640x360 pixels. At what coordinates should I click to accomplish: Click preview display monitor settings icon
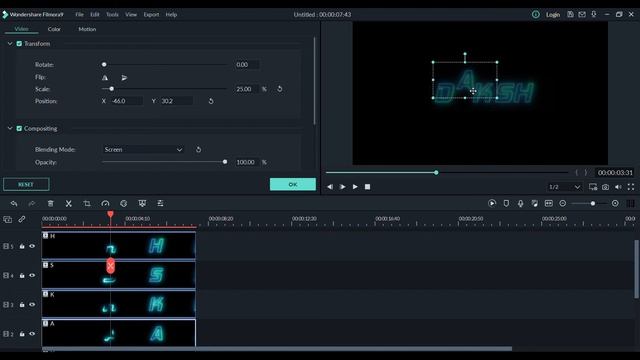(x=593, y=187)
